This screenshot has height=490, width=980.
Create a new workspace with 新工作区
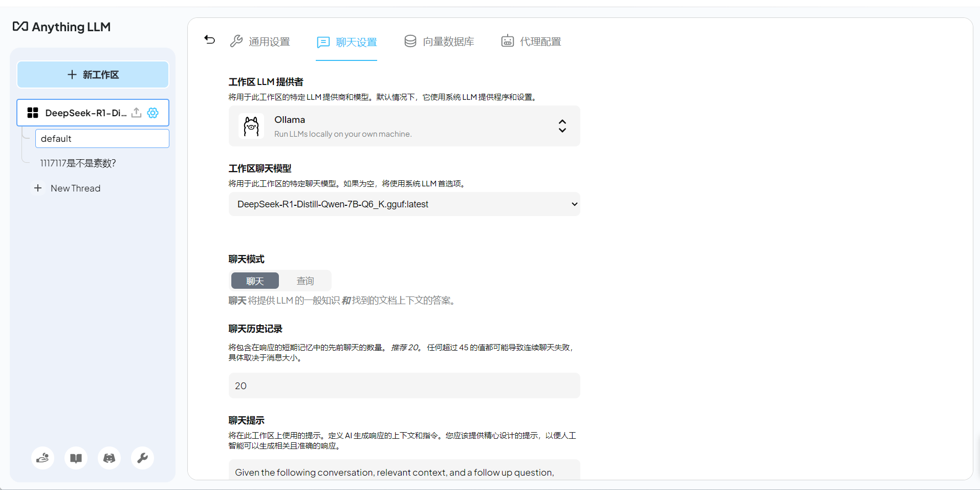point(93,75)
